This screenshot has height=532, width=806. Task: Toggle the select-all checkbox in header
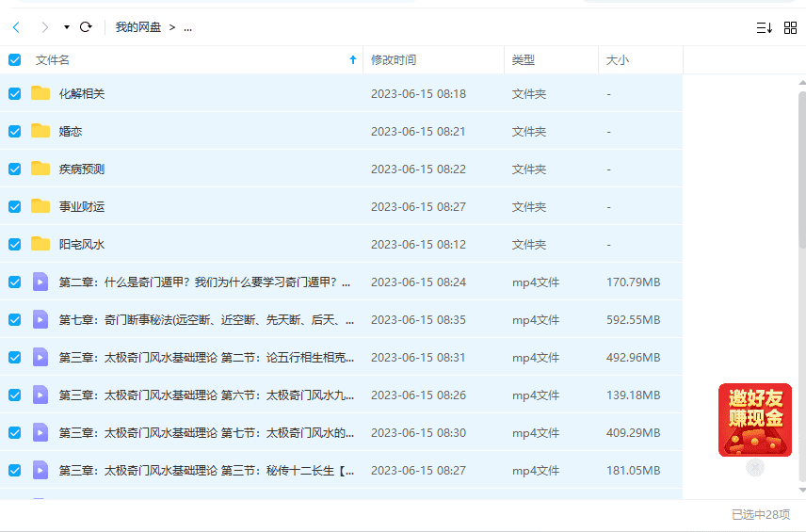(15, 60)
